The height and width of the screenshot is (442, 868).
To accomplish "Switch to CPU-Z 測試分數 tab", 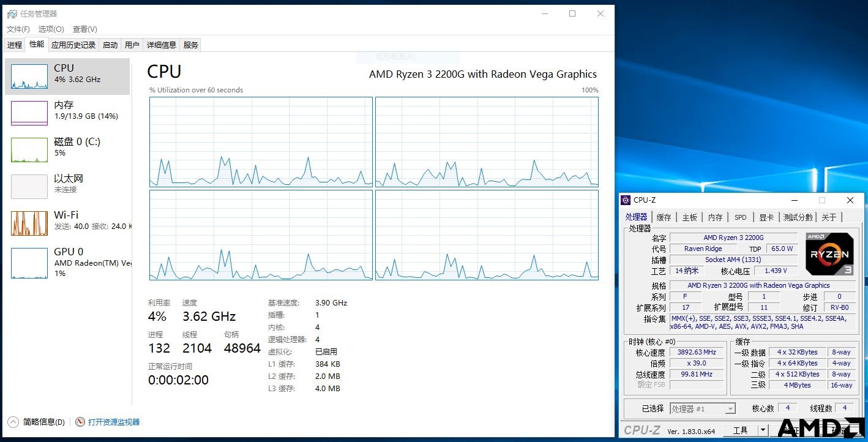I will click(798, 217).
